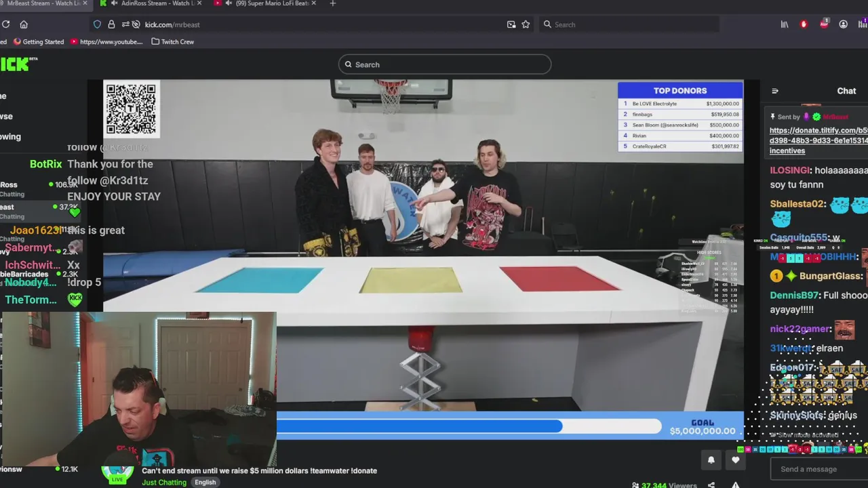
Task: Open the Firefox account icon
Action: click(x=844, y=24)
